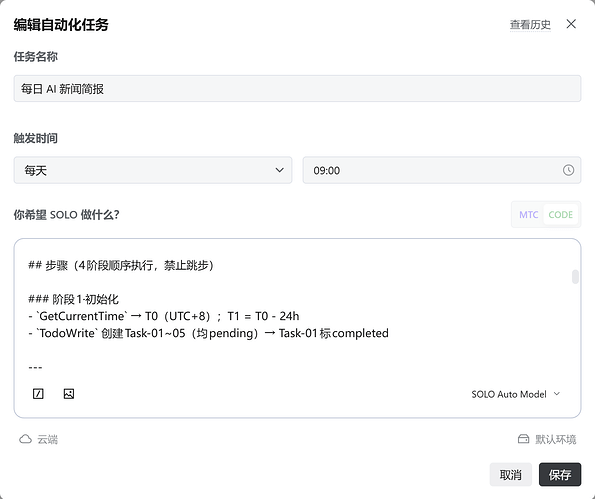Image resolution: width=595 pixels, height=499 pixels.
Task: Switch to CODE mode
Action: pos(560,215)
